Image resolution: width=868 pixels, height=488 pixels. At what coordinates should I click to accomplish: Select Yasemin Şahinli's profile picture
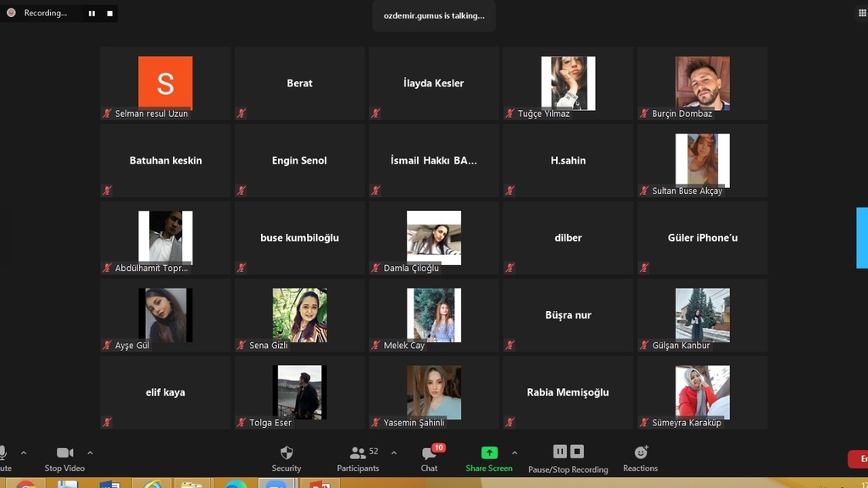coord(434,391)
